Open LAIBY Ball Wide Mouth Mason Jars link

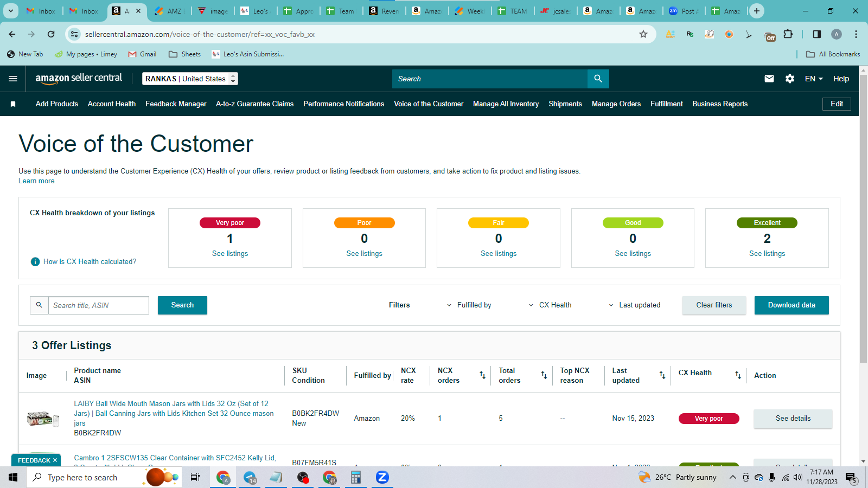(x=174, y=414)
